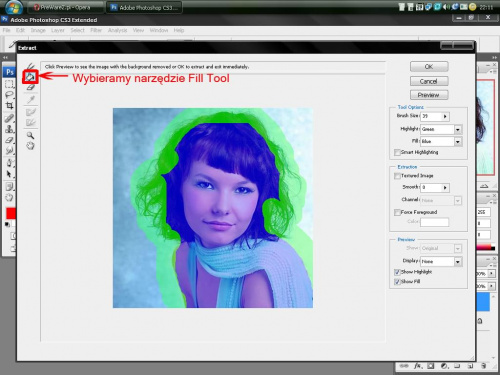Select the Notes tool in Photoshop toolbox
The height and width of the screenshot is (375, 500).
pos(9,186)
